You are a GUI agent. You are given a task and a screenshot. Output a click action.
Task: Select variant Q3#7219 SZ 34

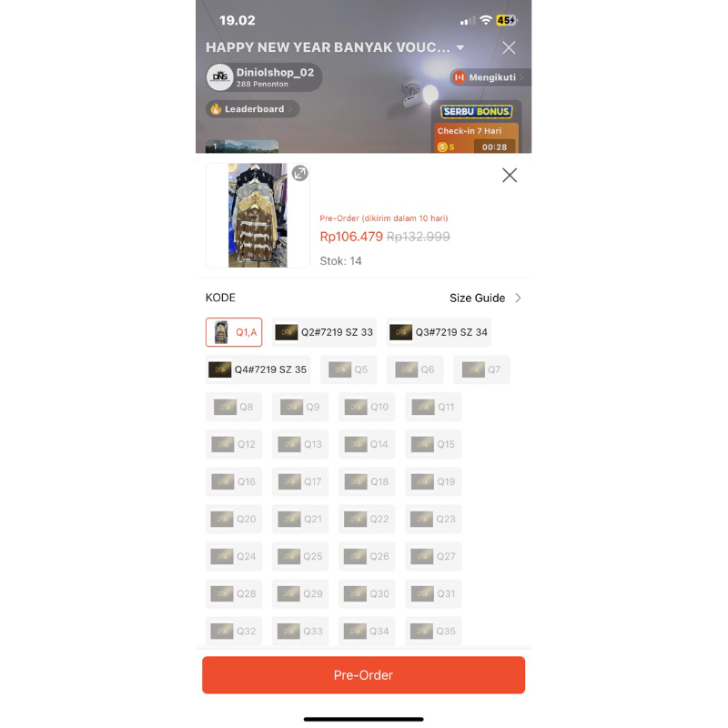(439, 332)
